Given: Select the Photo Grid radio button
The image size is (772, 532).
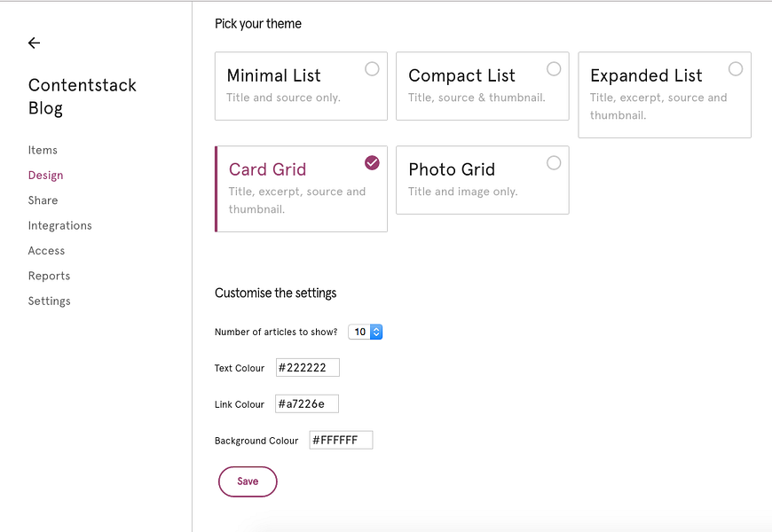Looking at the screenshot, I should (554, 163).
